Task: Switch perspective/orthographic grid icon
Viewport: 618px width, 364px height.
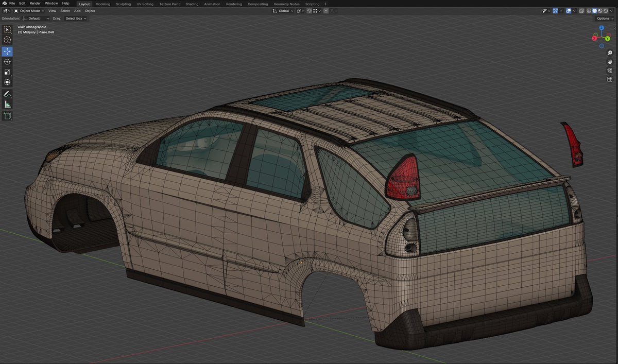Action: (610, 79)
